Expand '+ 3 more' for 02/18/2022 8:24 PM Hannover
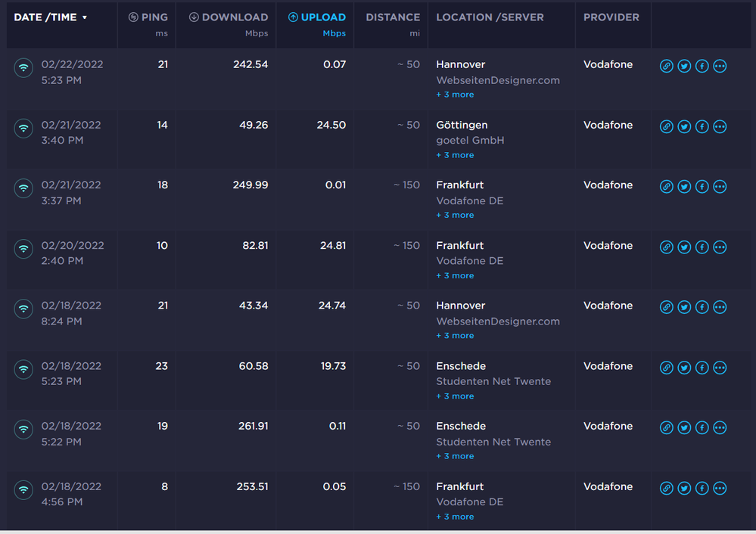The image size is (756, 534). click(x=455, y=335)
